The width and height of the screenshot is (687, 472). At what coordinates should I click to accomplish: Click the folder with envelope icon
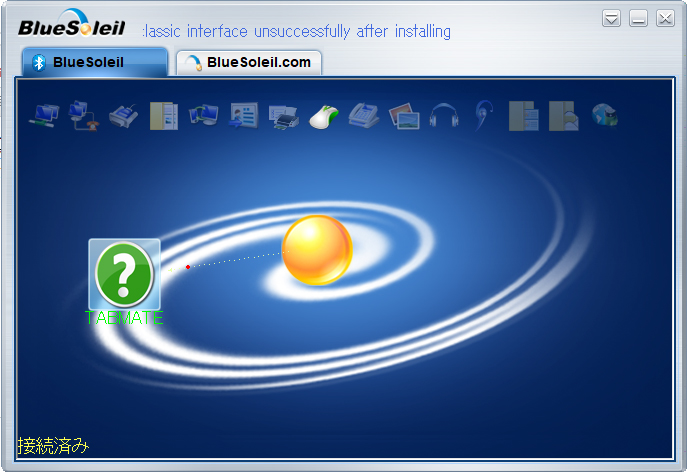click(x=564, y=116)
